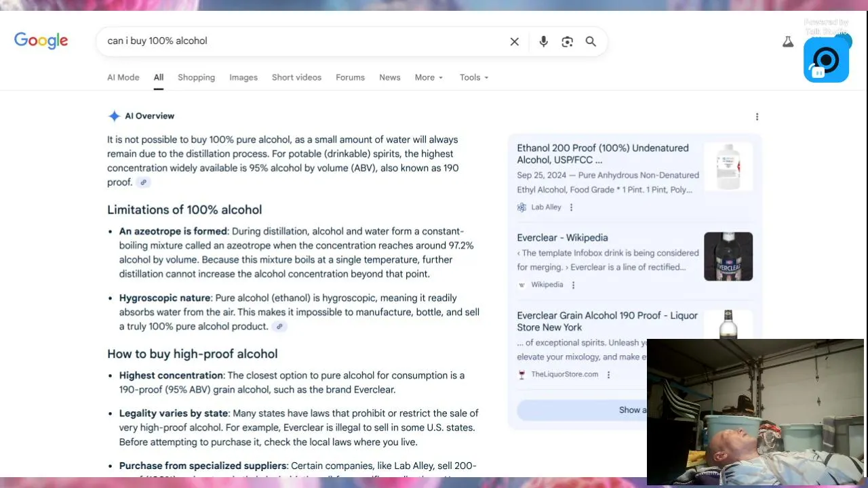Screen dimensions: 868x488
Task: Click 'Hygroscopic nature' bold text
Action: coord(165,298)
